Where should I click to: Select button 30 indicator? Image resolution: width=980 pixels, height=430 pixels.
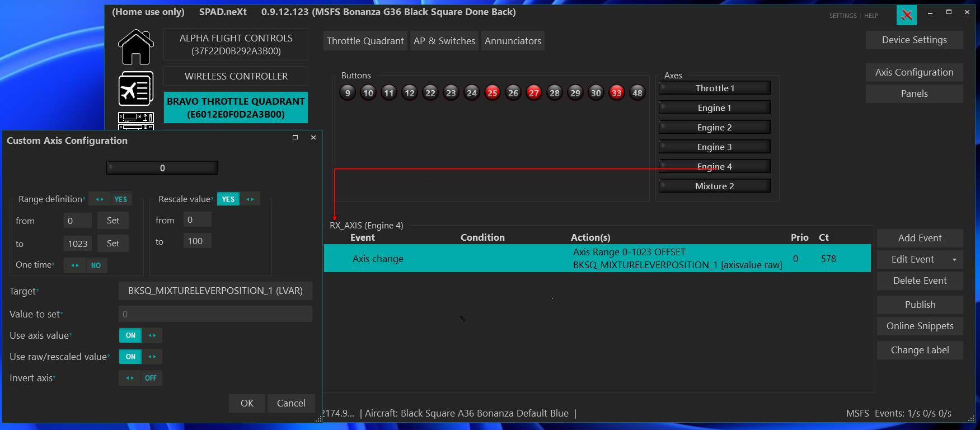coord(596,93)
